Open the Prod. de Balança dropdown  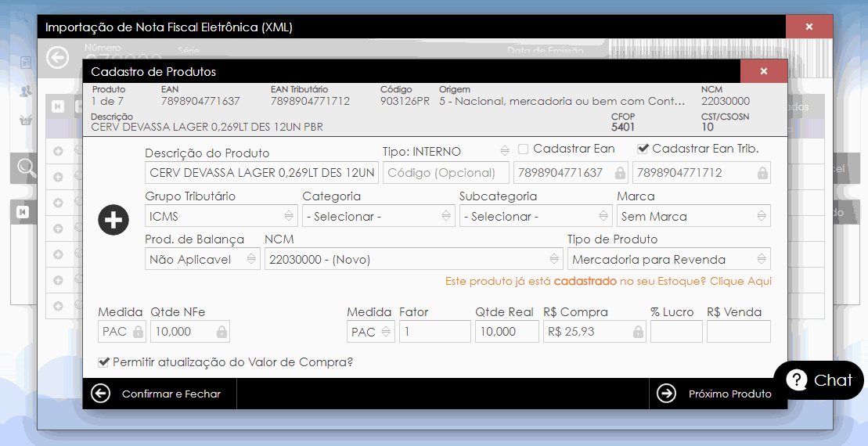tap(203, 259)
